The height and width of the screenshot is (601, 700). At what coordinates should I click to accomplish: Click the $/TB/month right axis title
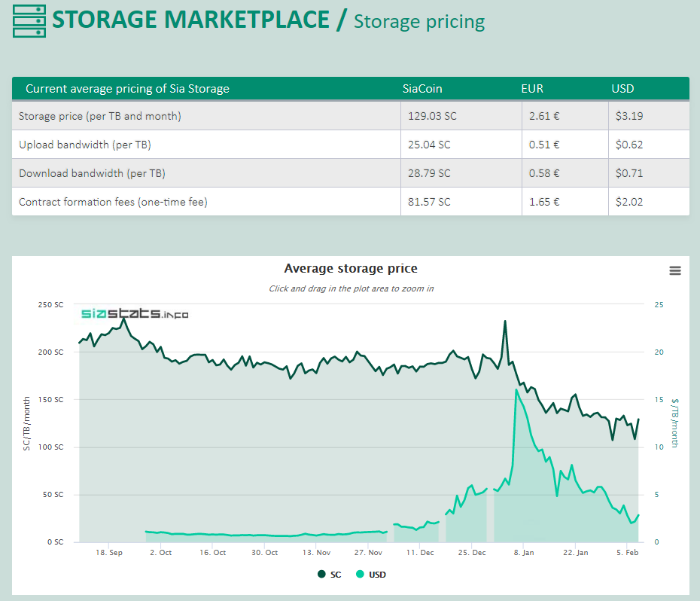(x=674, y=423)
